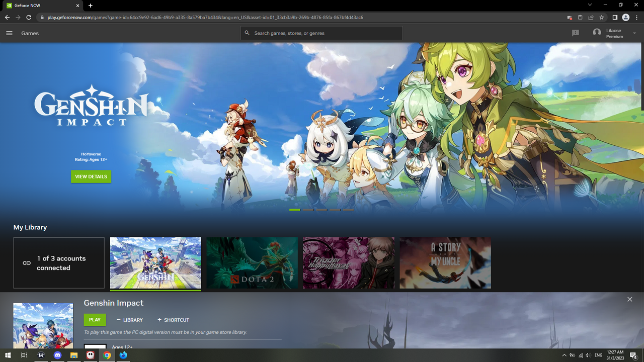Select the second carousel indicator

point(308,210)
